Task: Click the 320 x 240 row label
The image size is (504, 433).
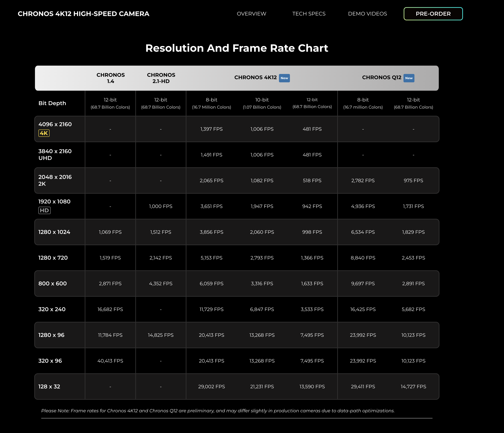Action: click(x=52, y=309)
